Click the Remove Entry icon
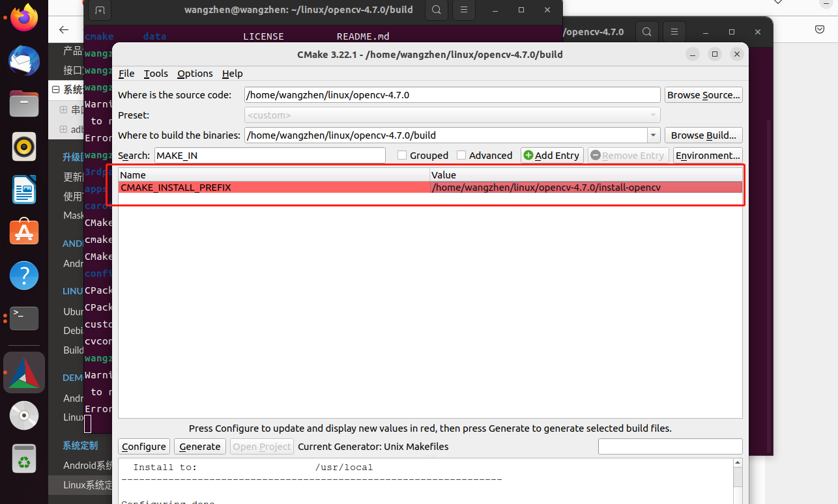Image resolution: width=838 pixels, height=504 pixels. click(598, 155)
